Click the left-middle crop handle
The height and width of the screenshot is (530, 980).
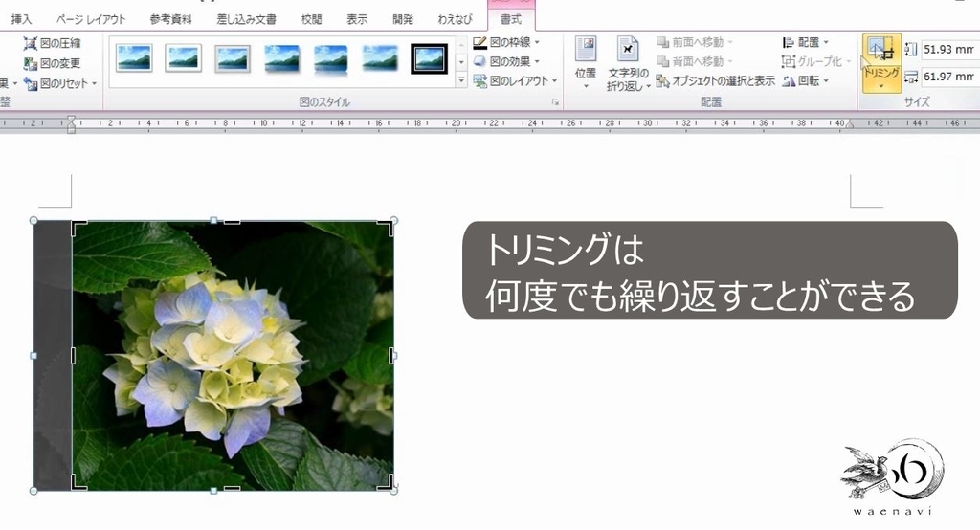[73, 355]
